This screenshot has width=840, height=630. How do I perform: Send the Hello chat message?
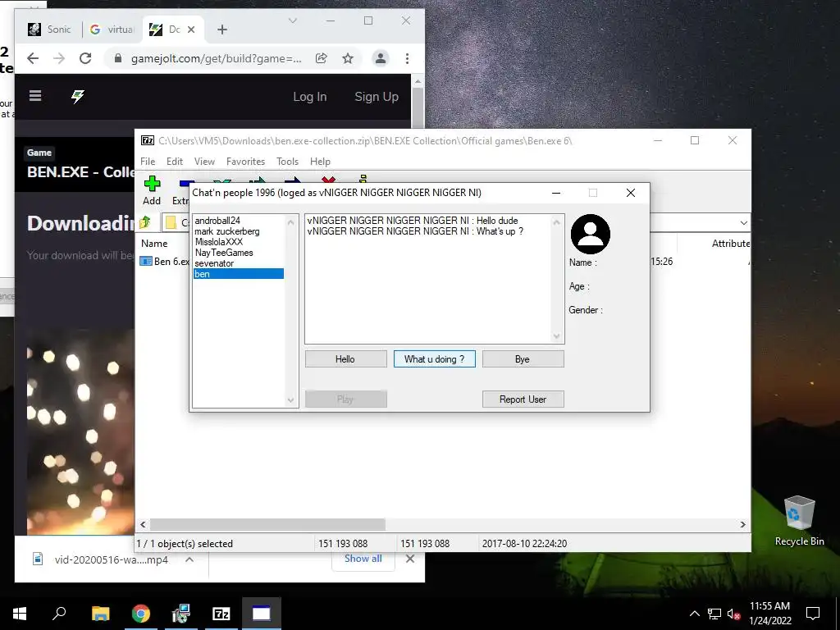[x=345, y=359]
